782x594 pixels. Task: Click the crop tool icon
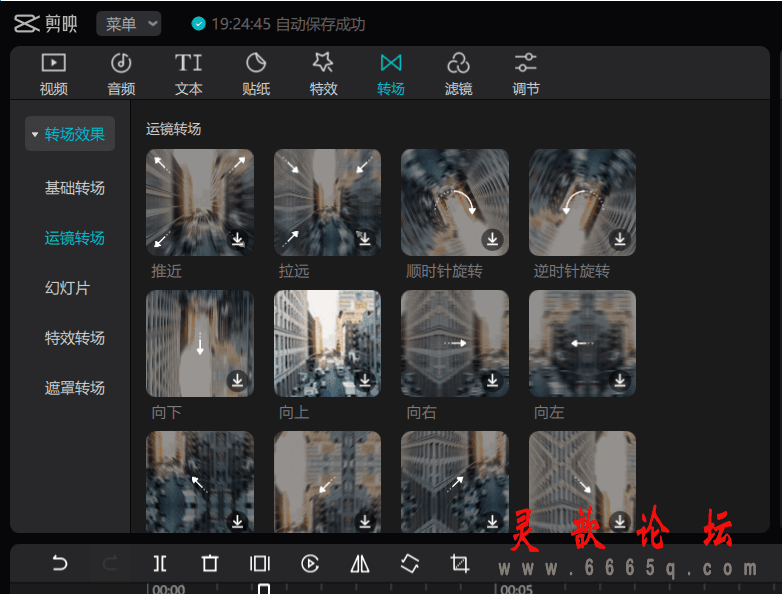pyautogui.click(x=459, y=564)
